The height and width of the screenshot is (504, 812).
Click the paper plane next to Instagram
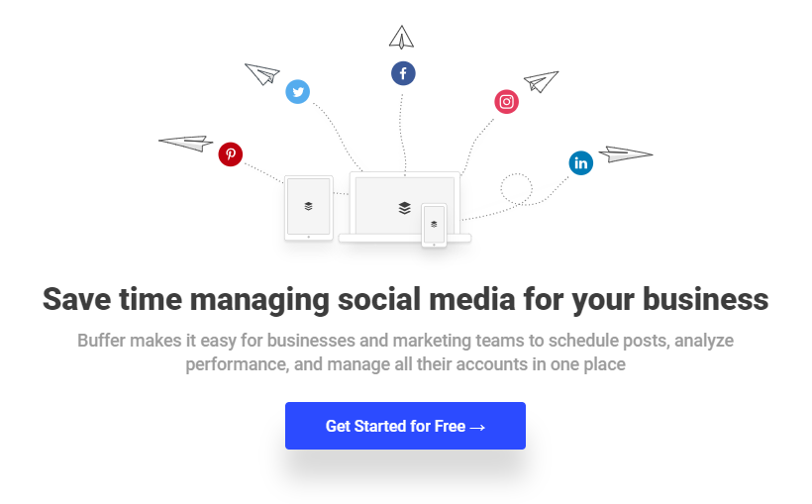click(541, 82)
